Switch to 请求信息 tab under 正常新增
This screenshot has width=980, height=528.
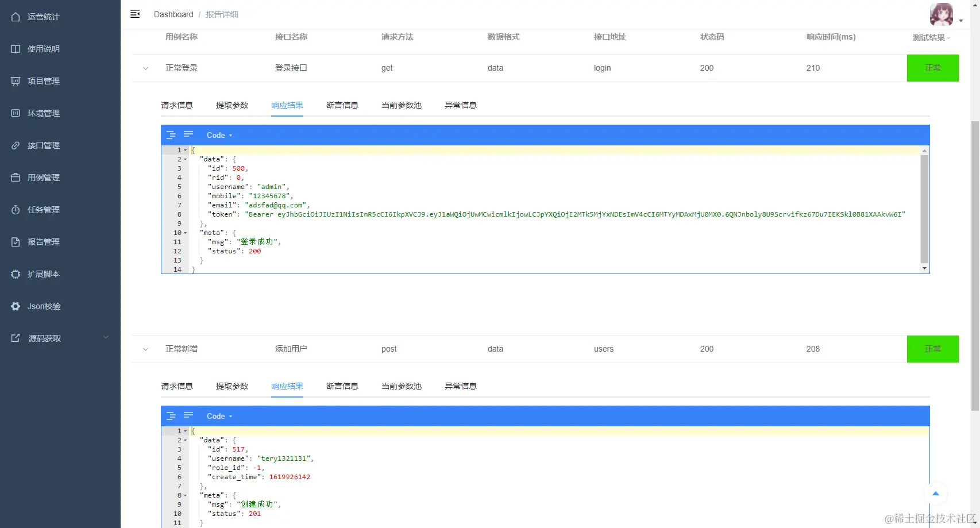click(x=177, y=386)
